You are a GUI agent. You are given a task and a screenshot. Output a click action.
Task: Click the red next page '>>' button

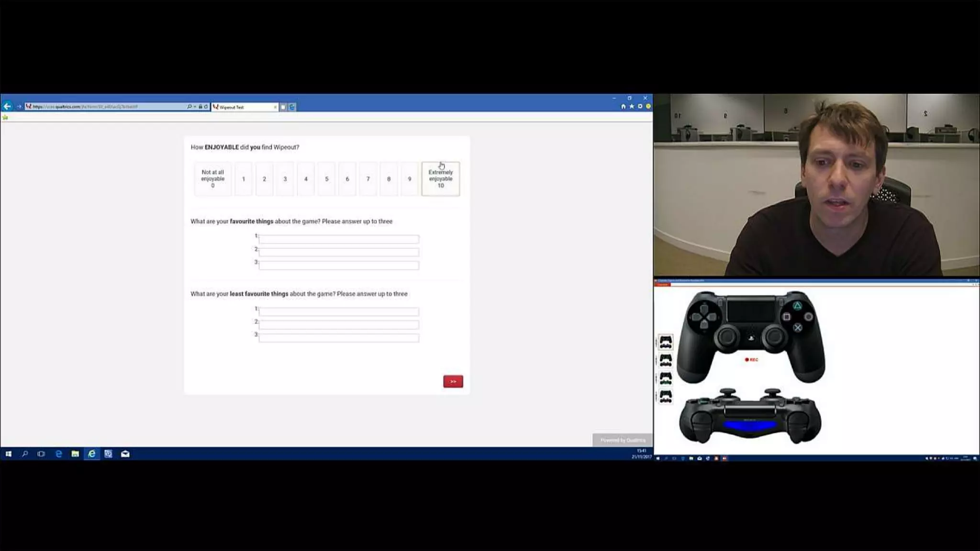tap(453, 381)
